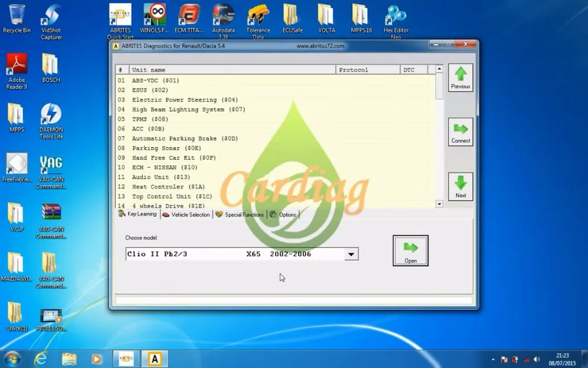This screenshot has width=588, height=368.
Task: Click the Protocol column header
Action: tap(368, 70)
